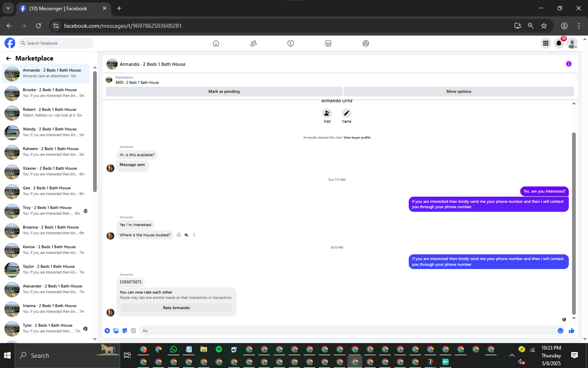Select the Tyler conversation
588x368 pixels.
(46, 328)
